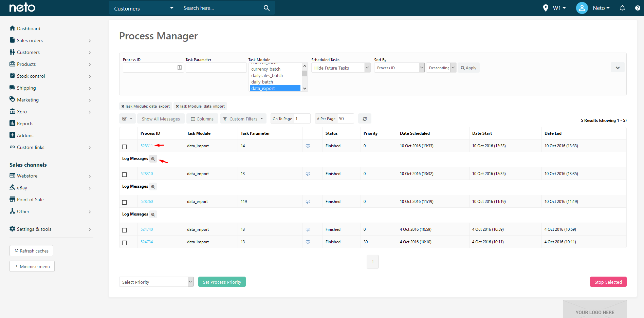Open the select-all checkbox dropdown

tap(127, 119)
